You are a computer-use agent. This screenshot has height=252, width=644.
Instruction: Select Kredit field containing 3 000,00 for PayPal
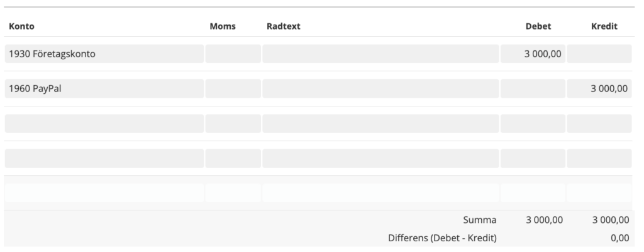coord(599,89)
